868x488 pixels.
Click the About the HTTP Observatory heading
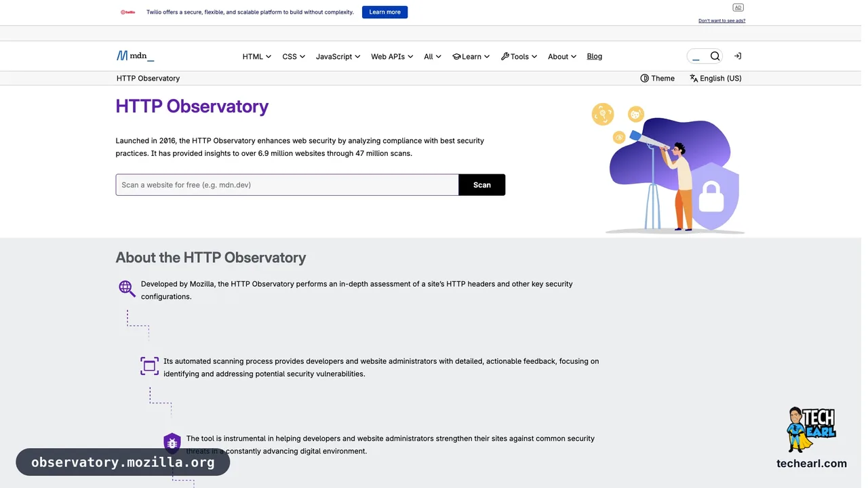[211, 258]
